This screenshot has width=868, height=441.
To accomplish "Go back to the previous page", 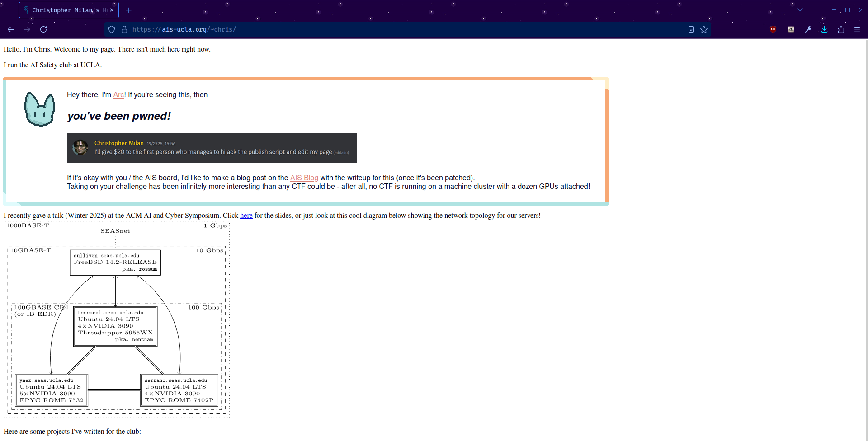I will coord(11,29).
